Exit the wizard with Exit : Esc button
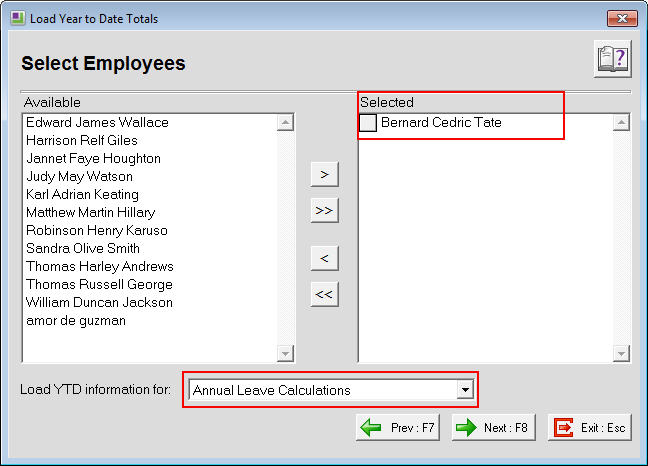The image size is (648, 466). 590,428
